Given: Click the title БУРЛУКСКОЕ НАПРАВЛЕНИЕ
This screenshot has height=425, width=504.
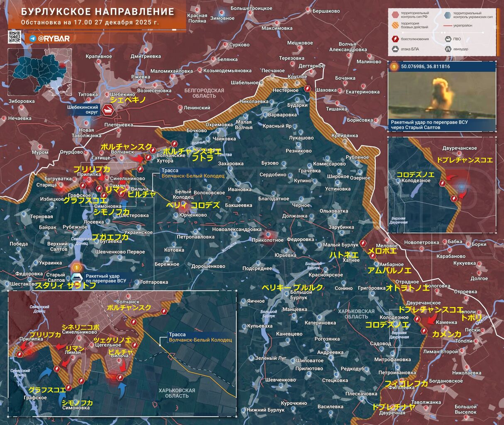Looking at the screenshot, I should [x=98, y=11].
